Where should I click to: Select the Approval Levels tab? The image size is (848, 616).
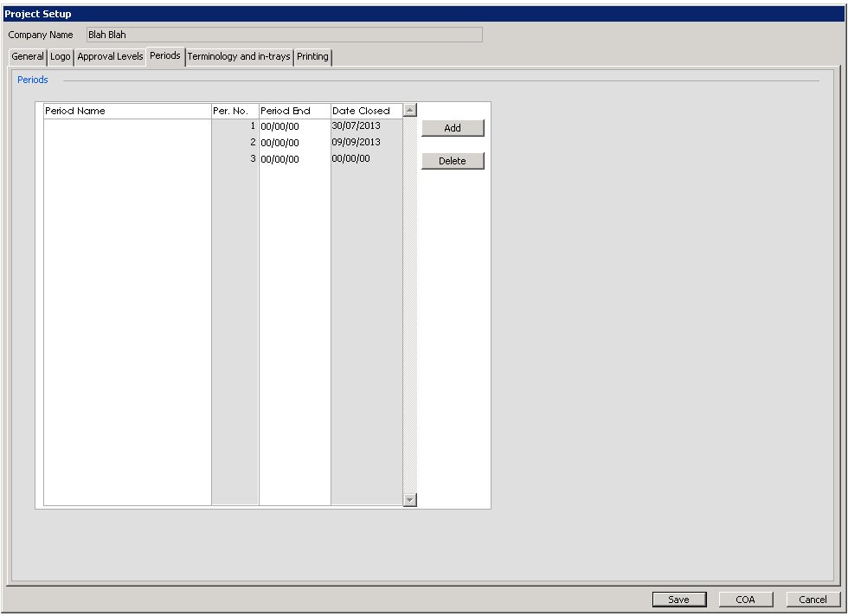coord(109,56)
